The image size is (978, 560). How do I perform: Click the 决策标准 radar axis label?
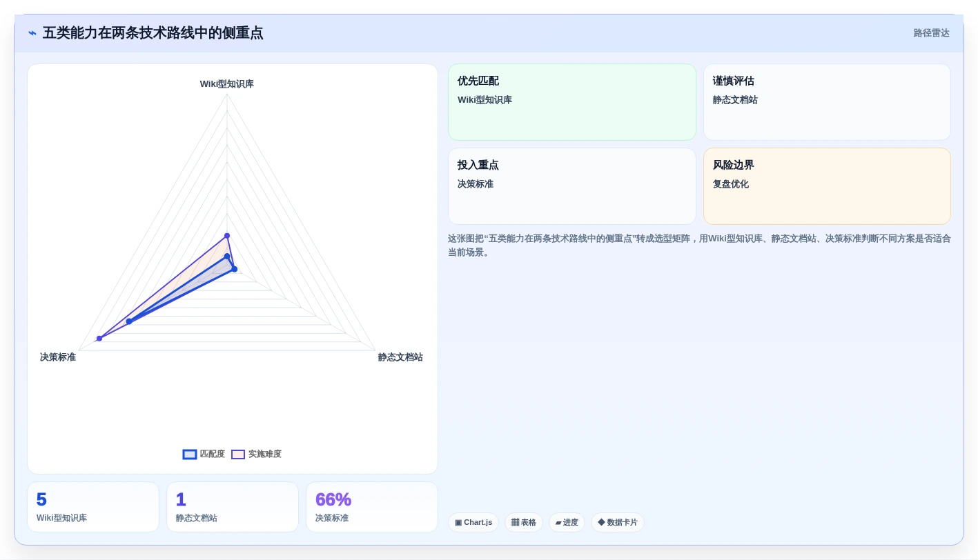click(58, 357)
